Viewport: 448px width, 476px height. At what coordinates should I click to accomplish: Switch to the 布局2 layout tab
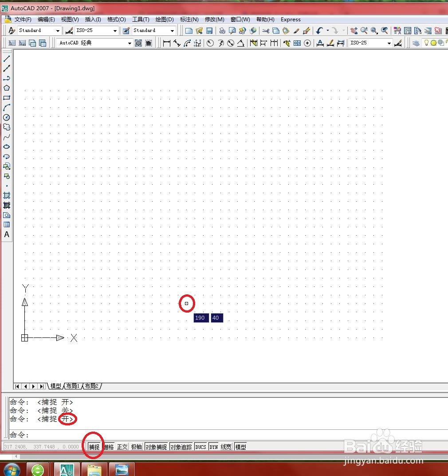[92, 386]
